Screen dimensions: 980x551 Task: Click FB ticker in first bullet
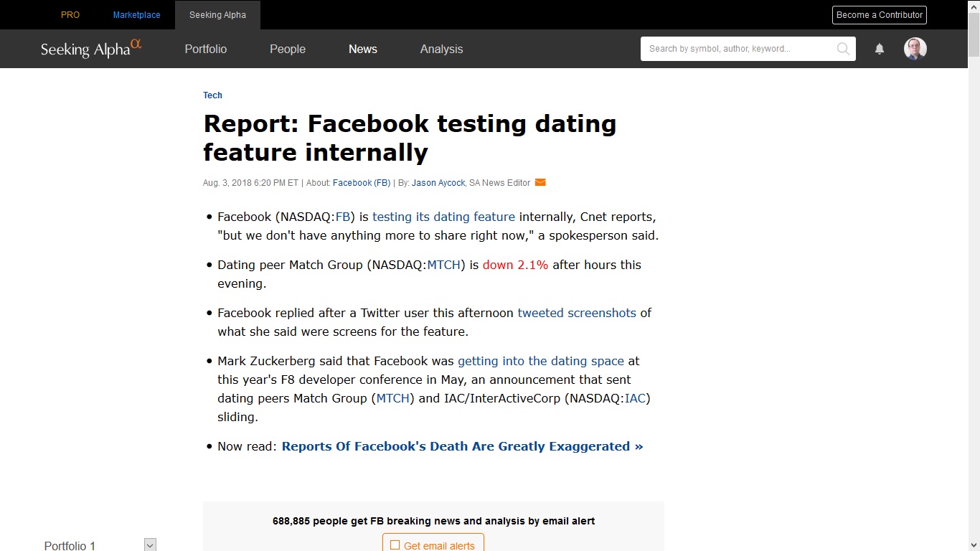click(x=343, y=217)
